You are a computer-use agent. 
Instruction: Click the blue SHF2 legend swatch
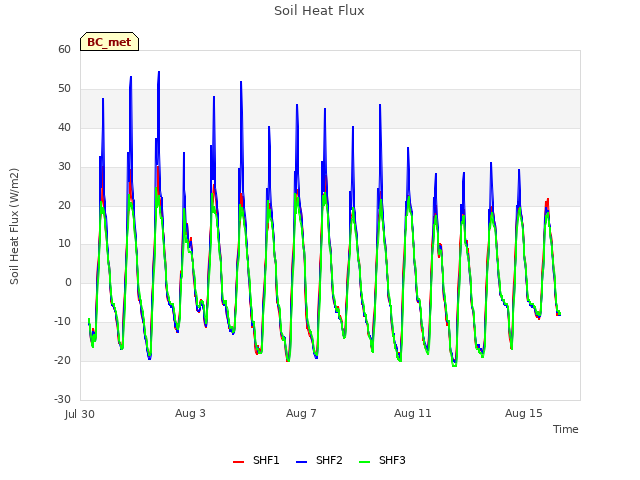pyautogui.click(x=301, y=462)
